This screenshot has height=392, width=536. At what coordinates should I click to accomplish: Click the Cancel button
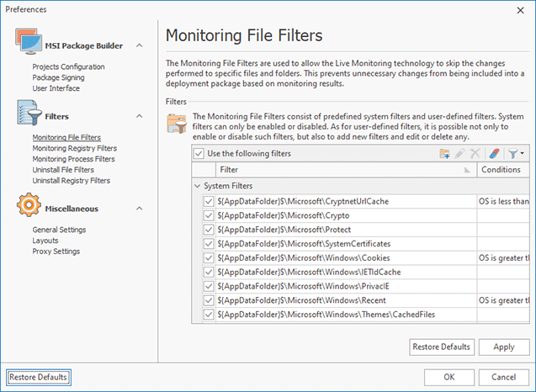(504, 378)
